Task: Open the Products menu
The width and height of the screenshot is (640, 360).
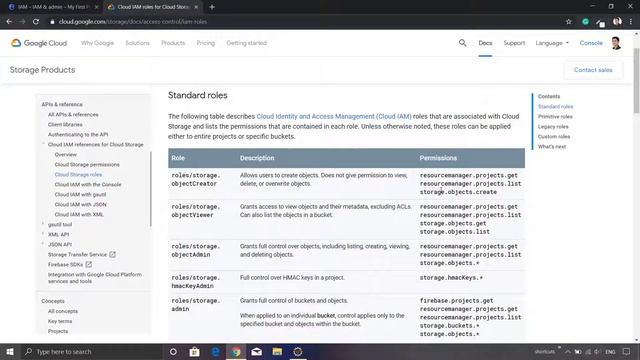Action: [173, 43]
